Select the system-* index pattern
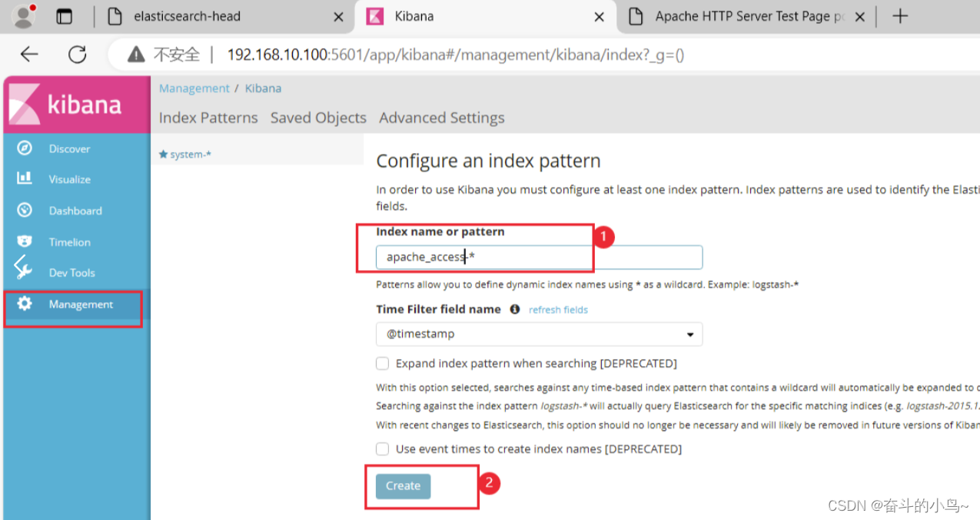 (x=191, y=154)
